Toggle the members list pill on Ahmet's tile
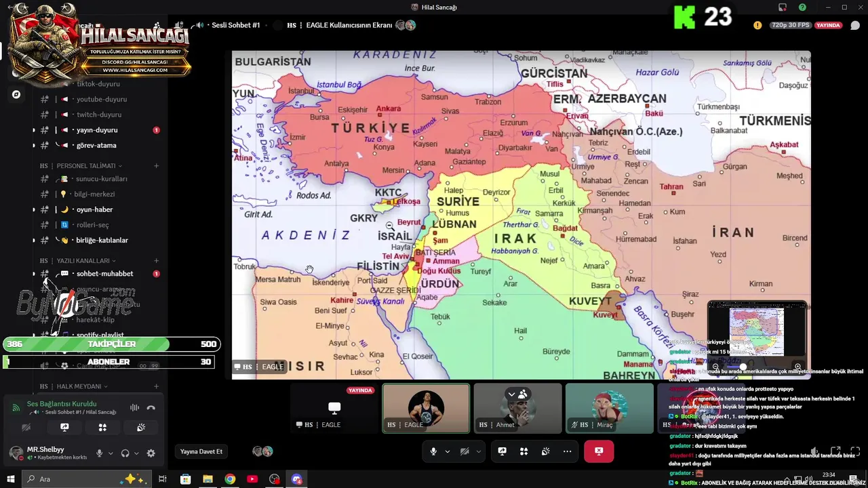The width and height of the screenshot is (868, 488). click(517, 394)
